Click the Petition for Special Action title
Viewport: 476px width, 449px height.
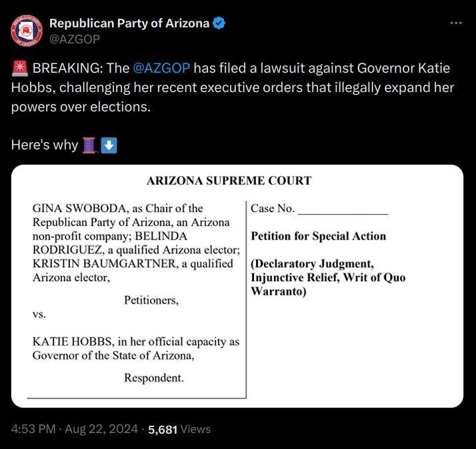[x=319, y=236]
